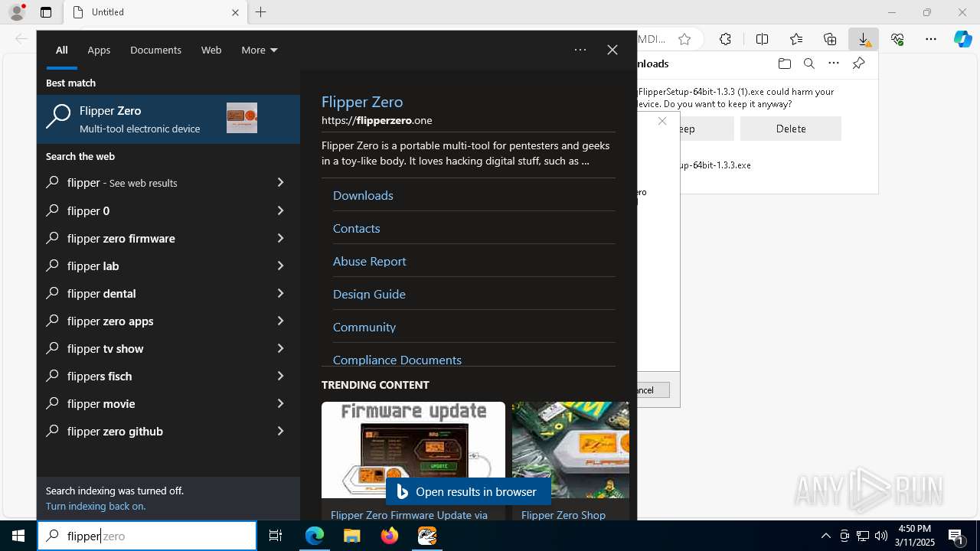Open downloads folder icon in Downloads panel
980x551 pixels.
(x=784, y=64)
